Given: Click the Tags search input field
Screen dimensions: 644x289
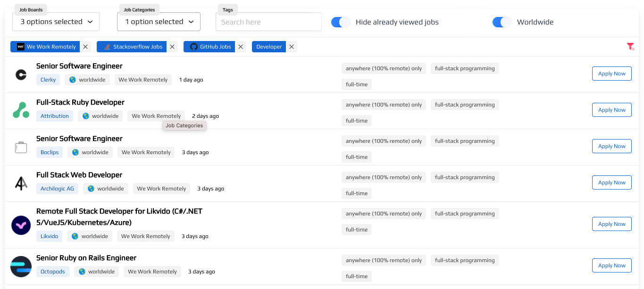Looking at the screenshot, I should coord(268,22).
